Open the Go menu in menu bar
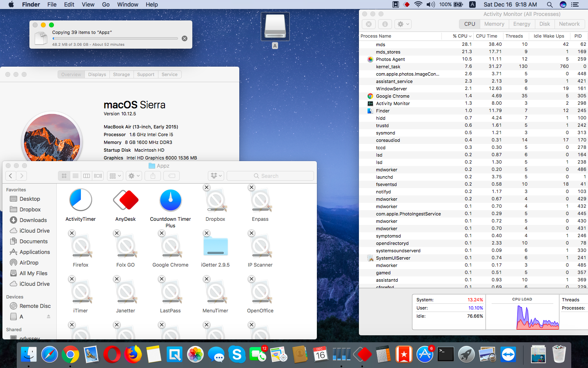 coord(106,4)
